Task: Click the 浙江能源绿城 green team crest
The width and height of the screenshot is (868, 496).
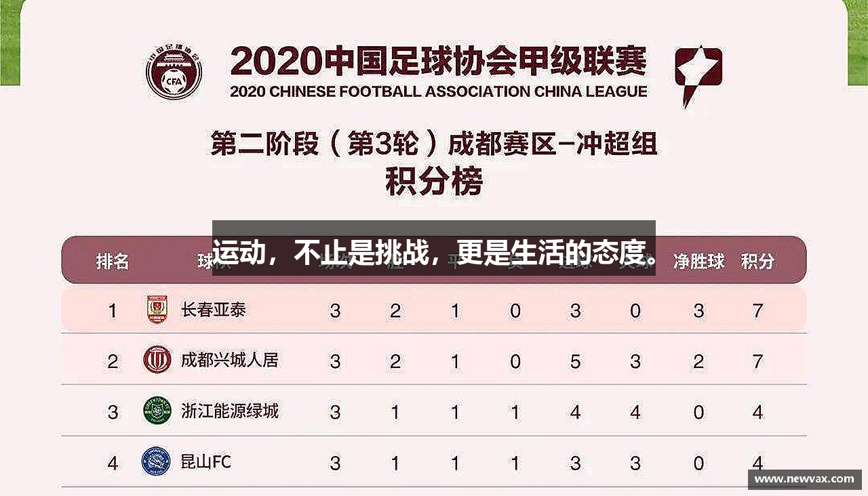Action: pyautogui.click(x=157, y=411)
